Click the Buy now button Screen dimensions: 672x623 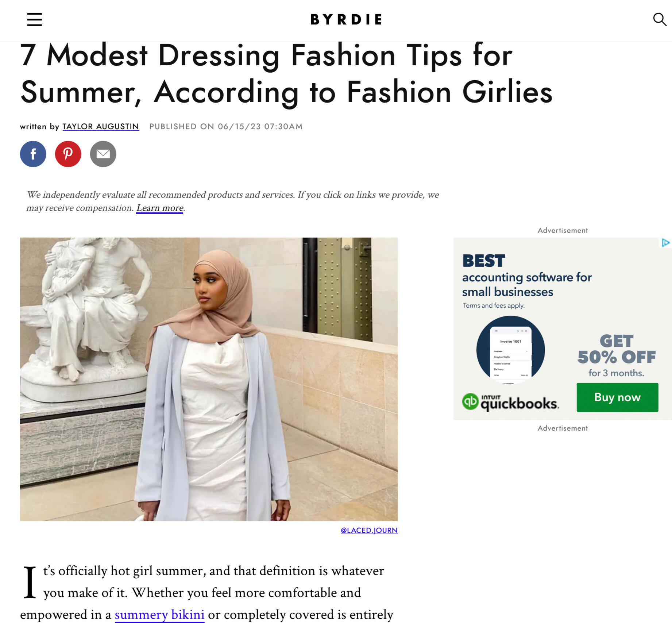coord(617,397)
